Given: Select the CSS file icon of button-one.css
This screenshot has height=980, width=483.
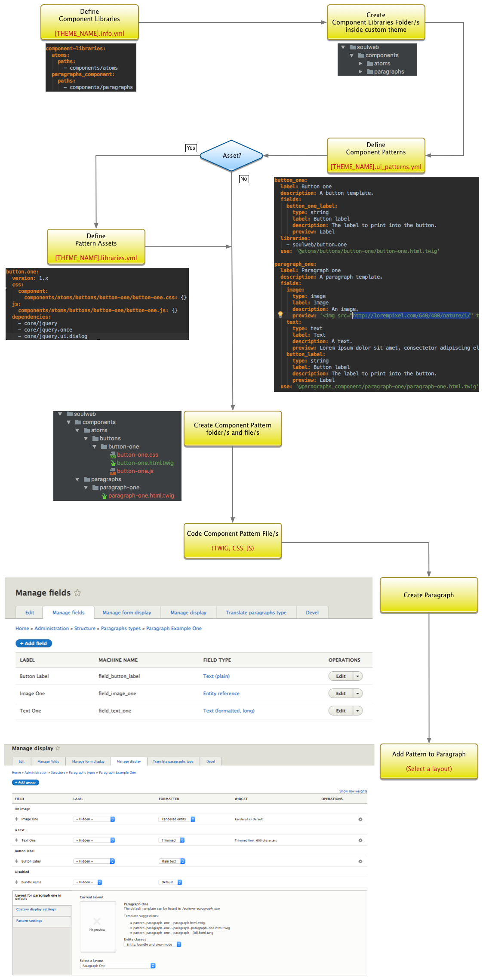Looking at the screenshot, I should (x=113, y=455).
